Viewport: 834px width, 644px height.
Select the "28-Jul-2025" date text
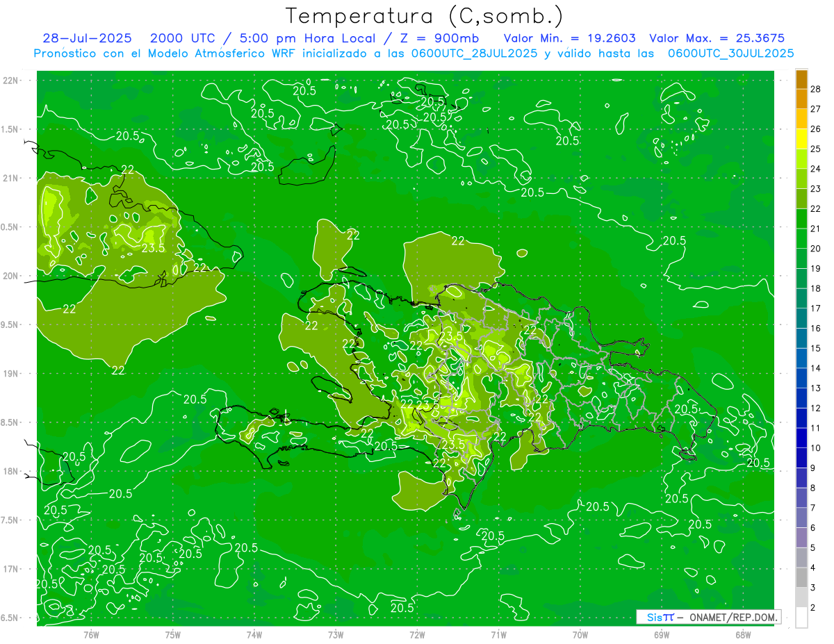pos(88,38)
